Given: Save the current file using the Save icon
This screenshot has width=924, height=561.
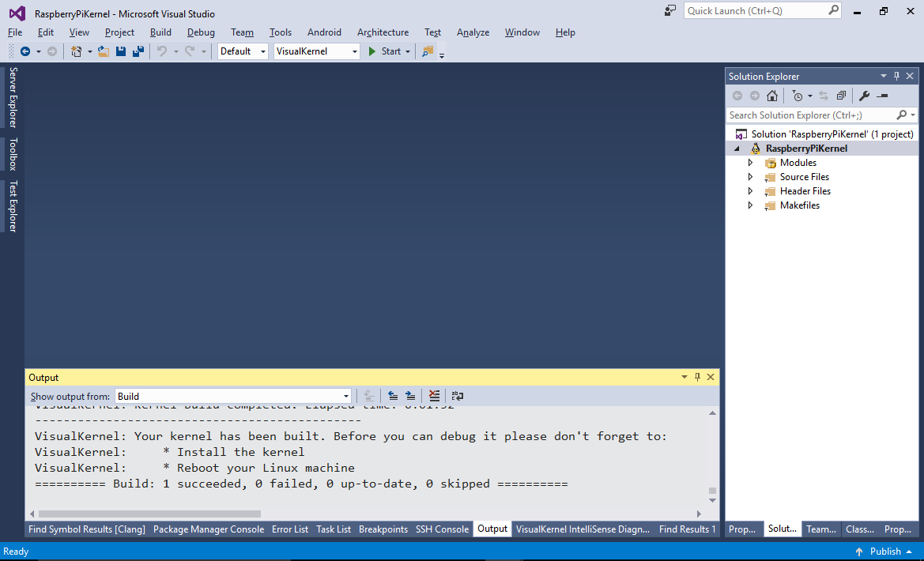Looking at the screenshot, I should click(x=121, y=51).
